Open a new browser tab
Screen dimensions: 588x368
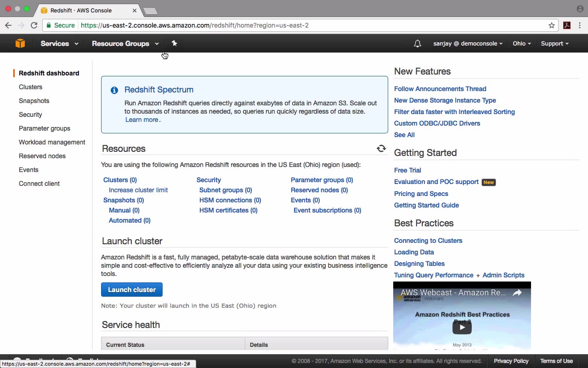[150, 11]
